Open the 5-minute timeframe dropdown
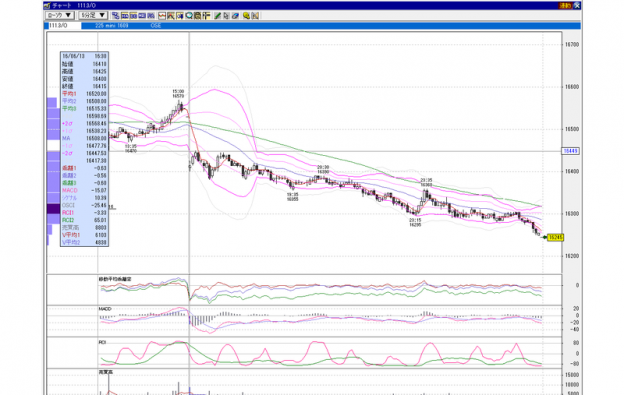Screen dimensions: 624x395 (93, 15)
